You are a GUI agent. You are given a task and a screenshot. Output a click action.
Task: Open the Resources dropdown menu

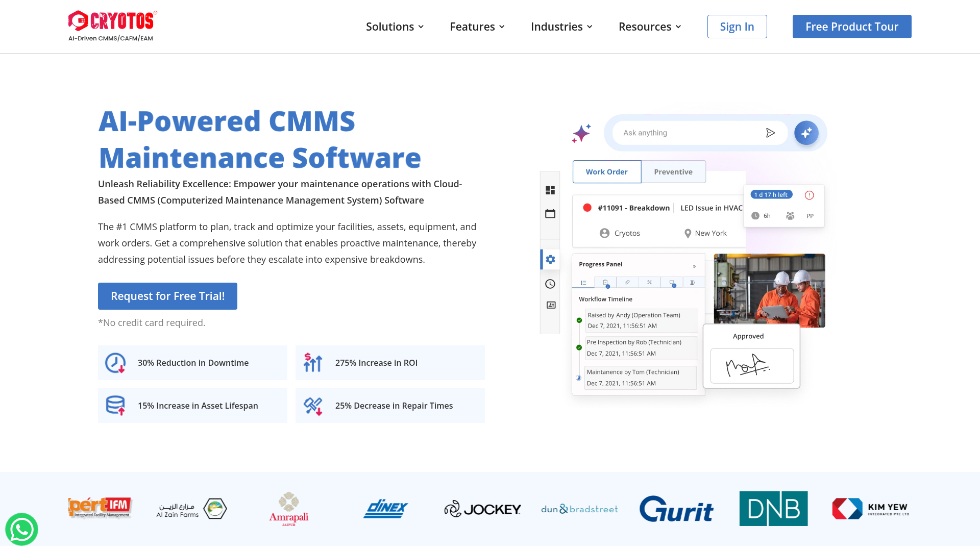tap(650, 27)
